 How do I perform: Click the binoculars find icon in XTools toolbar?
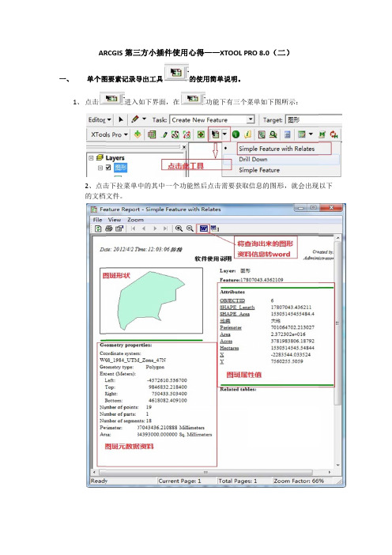click(x=273, y=134)
